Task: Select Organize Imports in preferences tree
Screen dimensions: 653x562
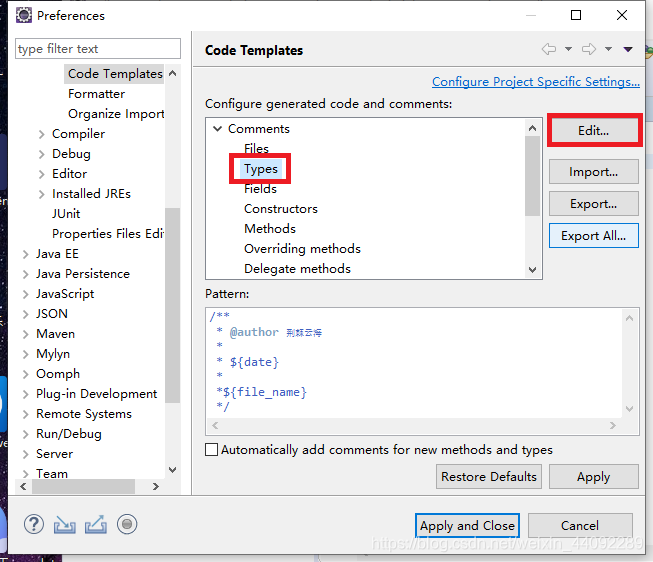Action: click(116, 114)
